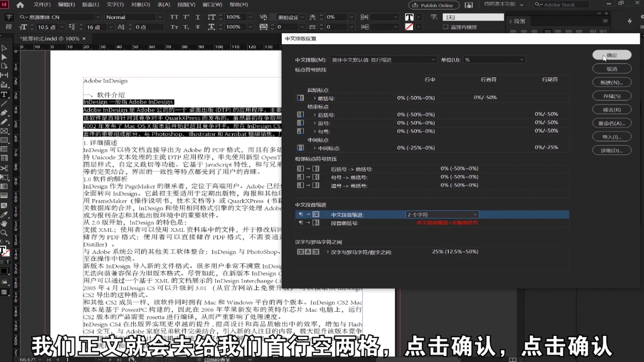Viewport: 644px width, 362px height.
Task: Select the Scissors tool
Action: tap(4, 168)
